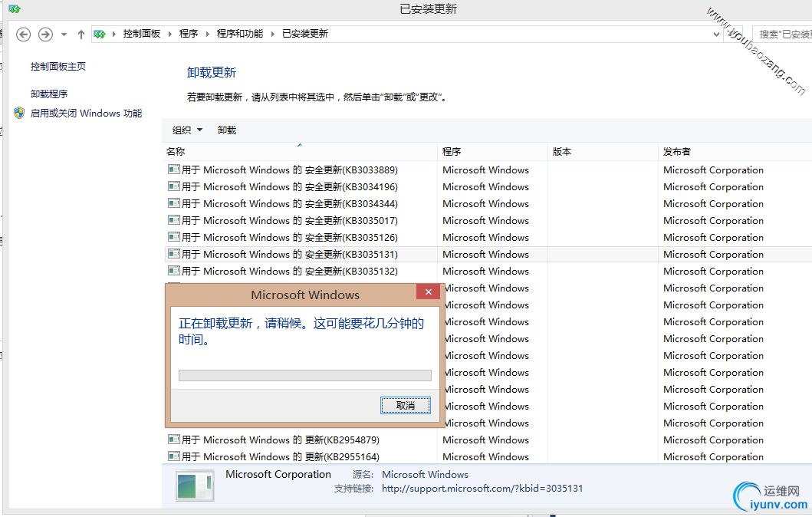
Task: Click the uninstall progress bar
Action: (x=305, y=375)
